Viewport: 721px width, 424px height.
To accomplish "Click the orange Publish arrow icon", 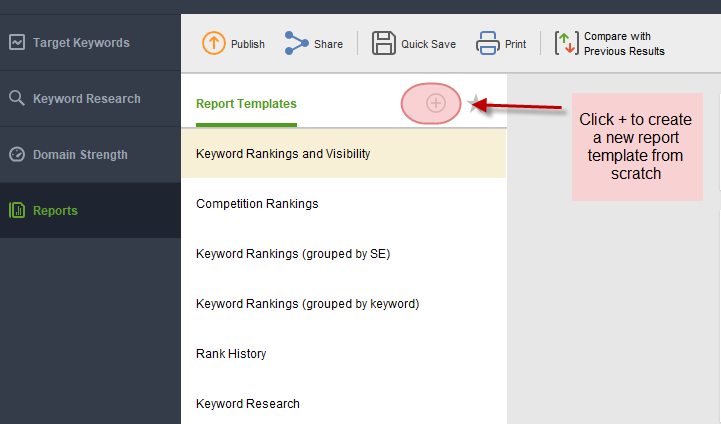I will [214, 43].
